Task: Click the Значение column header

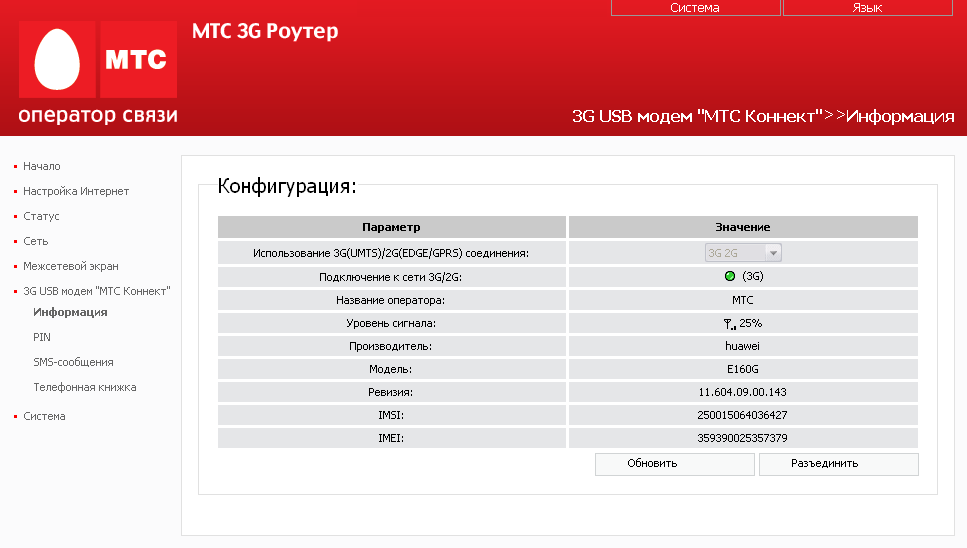Action: tap(743, 227)
